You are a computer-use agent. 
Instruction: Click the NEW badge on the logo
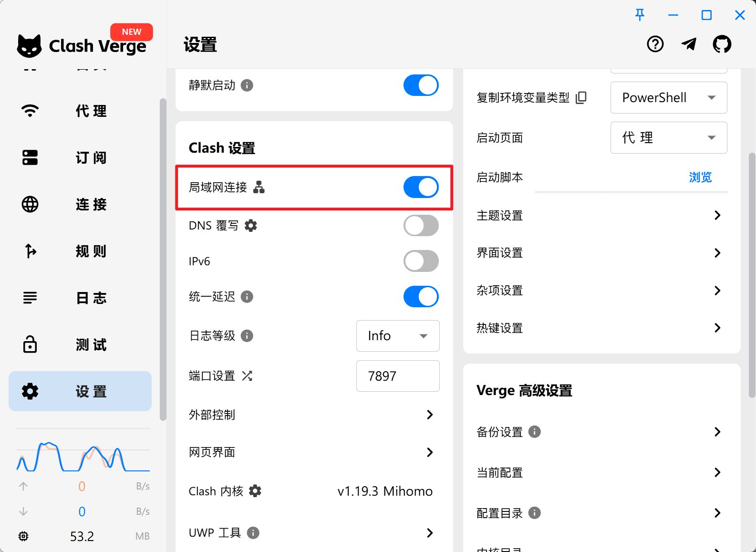click(x=132, y=32)
